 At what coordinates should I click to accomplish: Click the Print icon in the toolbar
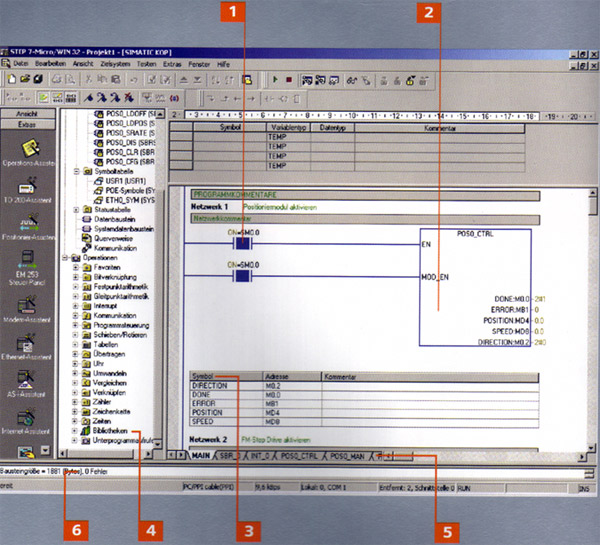[x=57, y=80]
